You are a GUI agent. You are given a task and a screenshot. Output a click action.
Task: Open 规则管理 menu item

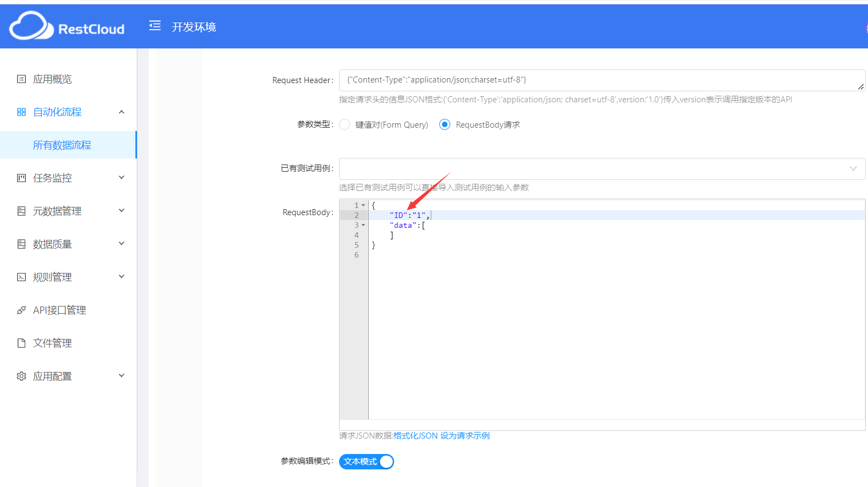(x=68, y=277)
